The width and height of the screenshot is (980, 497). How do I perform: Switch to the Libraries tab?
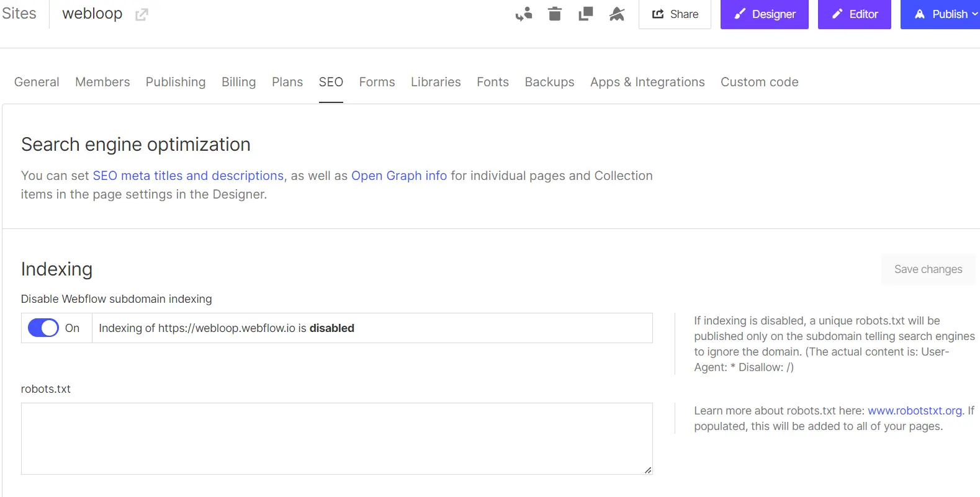pyautogui.click(x=436, y=82)
